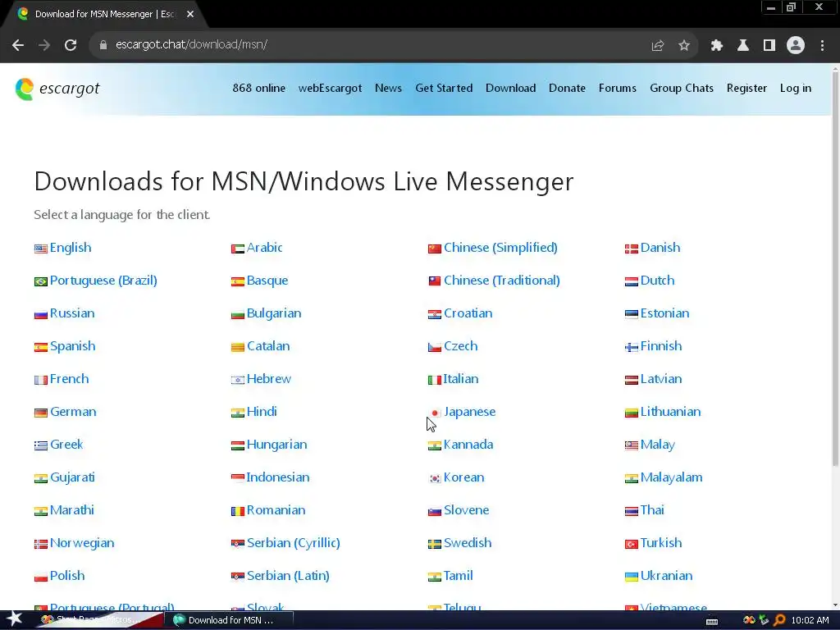Choose the Russian language link
The height and width of the screenshot is (630, 840).
[72, 313]
